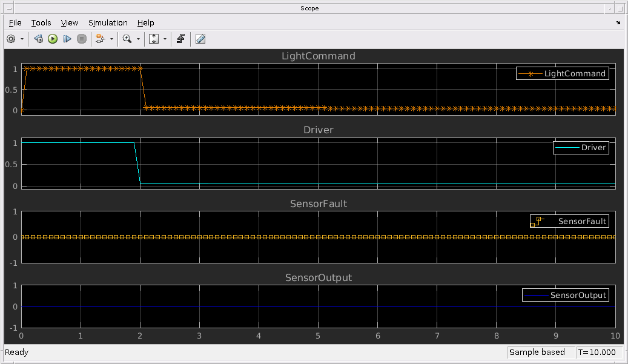The image size is (628, 364).
Task: Click the SensorFault legend entry
Action: pos(569,222)
